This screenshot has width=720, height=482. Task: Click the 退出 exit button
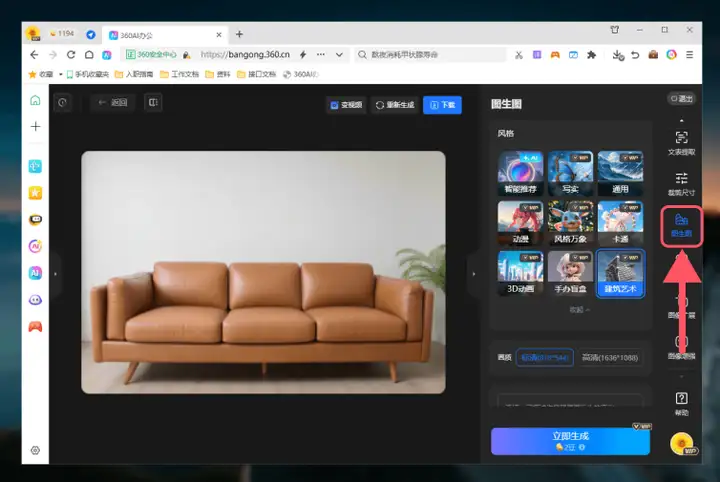(x=681, y=99)
